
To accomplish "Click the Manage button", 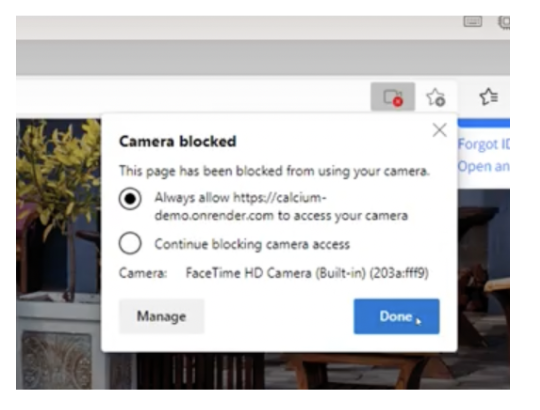I will click(x=162, y=316).
